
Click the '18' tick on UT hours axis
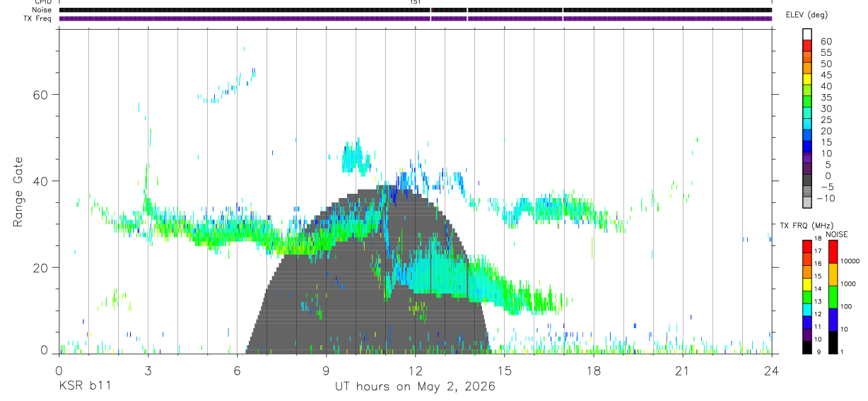coord(594,370)
